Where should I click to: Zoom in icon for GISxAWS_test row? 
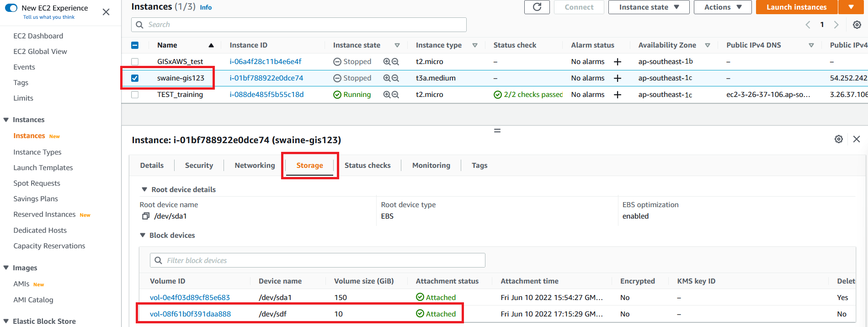click(387, 62)
